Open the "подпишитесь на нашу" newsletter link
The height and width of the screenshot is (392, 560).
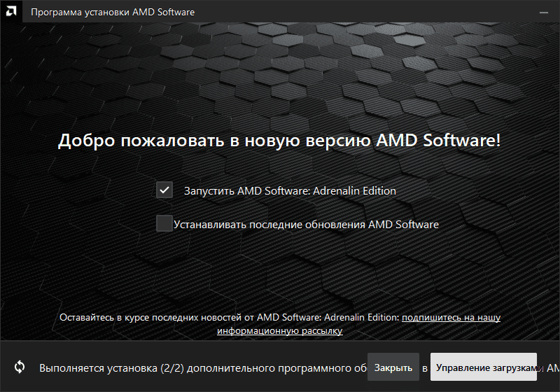(x=451, y=318)
